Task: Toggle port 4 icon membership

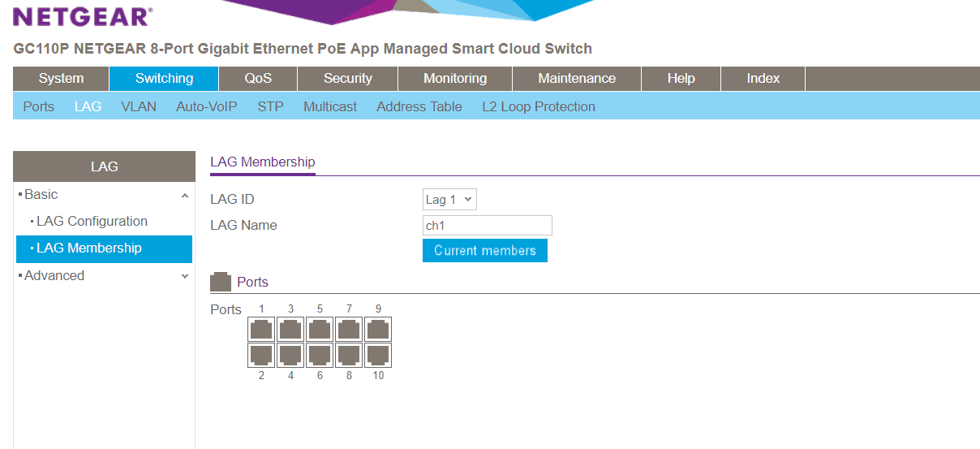Action: tap(290, 355)
